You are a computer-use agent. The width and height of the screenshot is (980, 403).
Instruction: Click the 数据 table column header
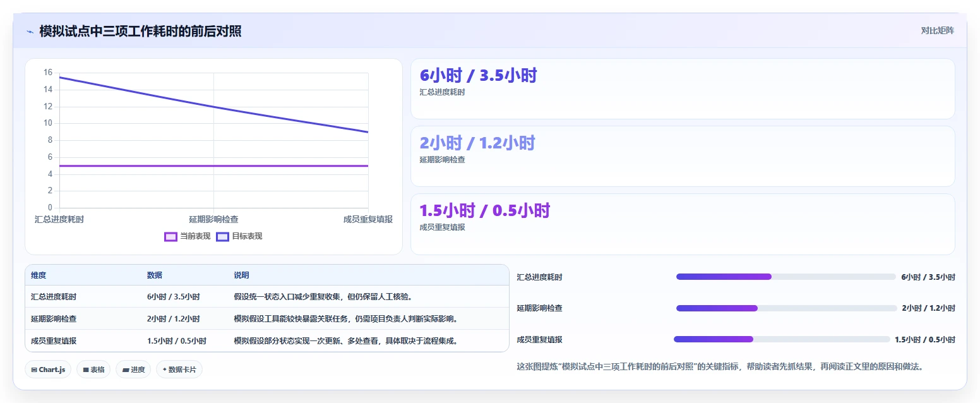[155, 275]
